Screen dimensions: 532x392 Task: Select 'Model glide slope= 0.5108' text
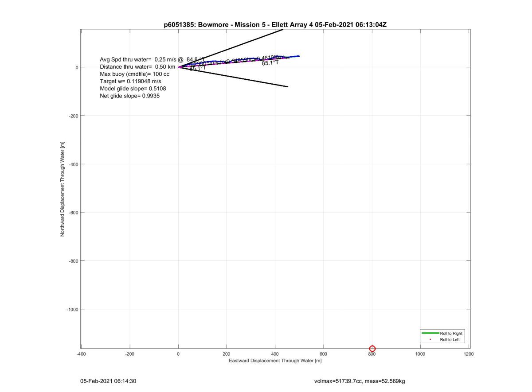(x=133, y=88)
